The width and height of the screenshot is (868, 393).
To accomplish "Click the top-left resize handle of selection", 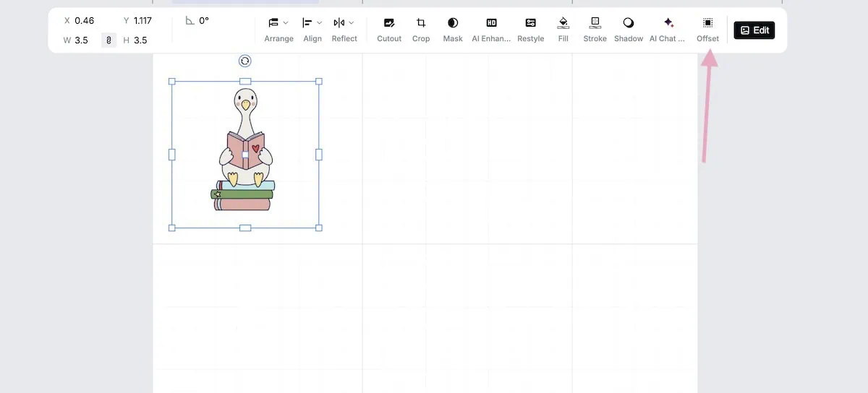I will coord(172,82).
